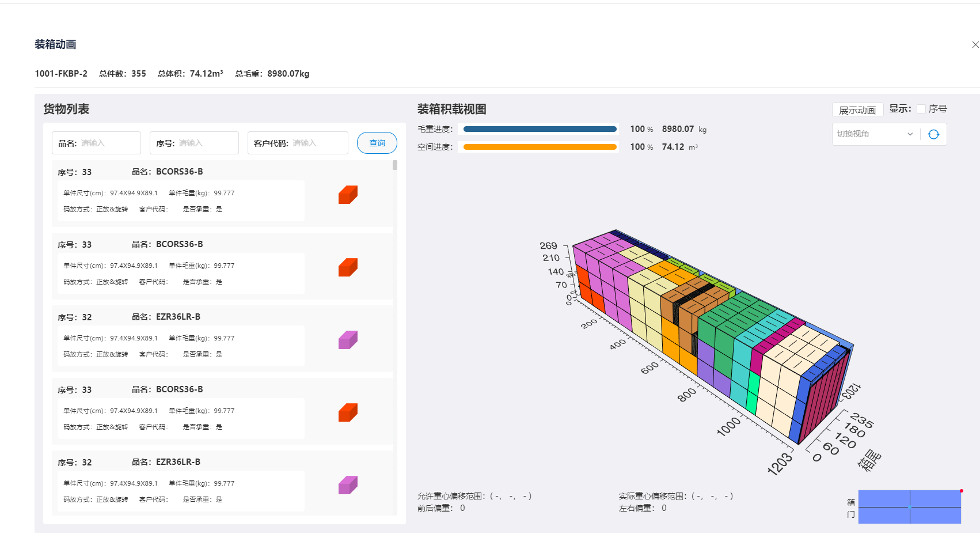Close the 装箱动画 dialog

[975, 45]
